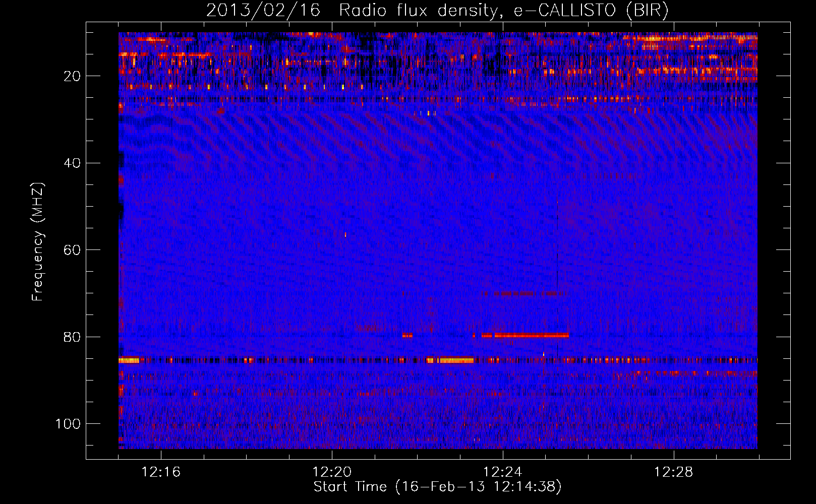816x504 pixels.
Task: Click the 20 frequency tick label
Action: click(x=73, y=76)
